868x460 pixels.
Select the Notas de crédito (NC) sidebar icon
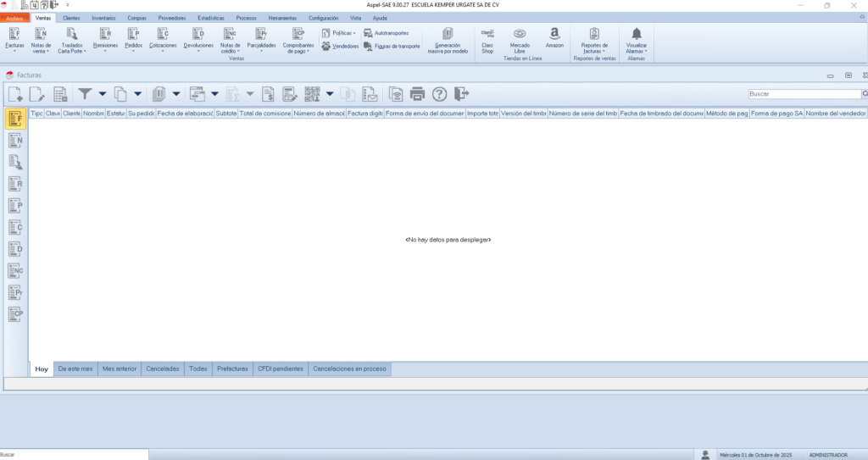point(16,271)
